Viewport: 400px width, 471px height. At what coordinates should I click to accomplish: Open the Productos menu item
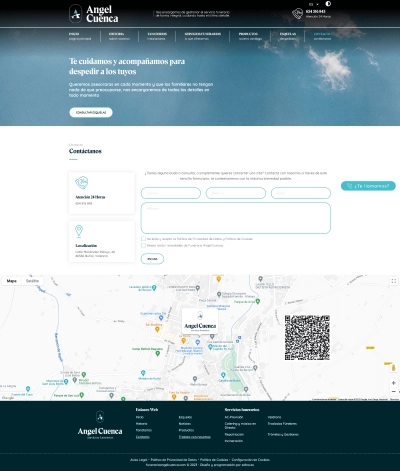pos(250,36)
